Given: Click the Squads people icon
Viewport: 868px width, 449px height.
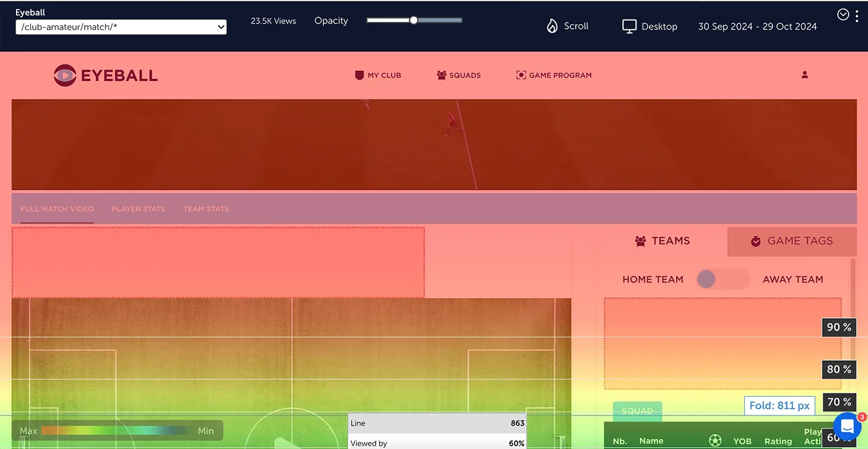Looking at the screenshot, I should 441,76.
